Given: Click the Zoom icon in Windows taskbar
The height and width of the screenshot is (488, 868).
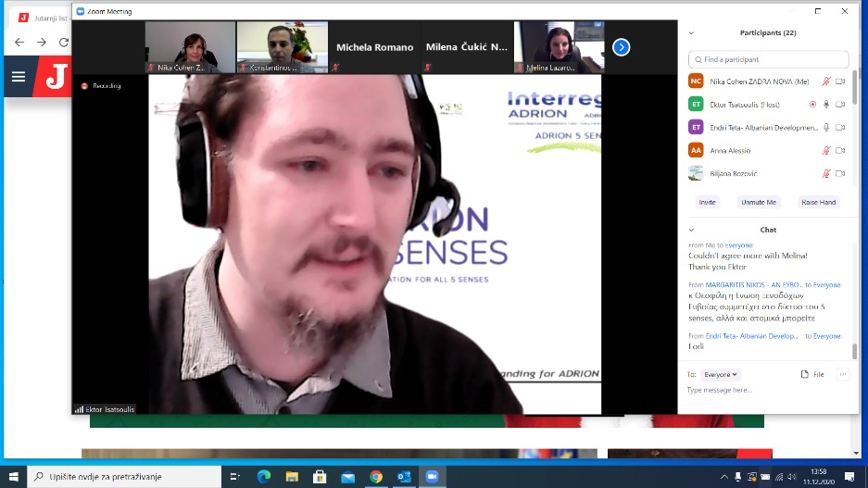Looking at the screenshot, I should tap(432, 476).
